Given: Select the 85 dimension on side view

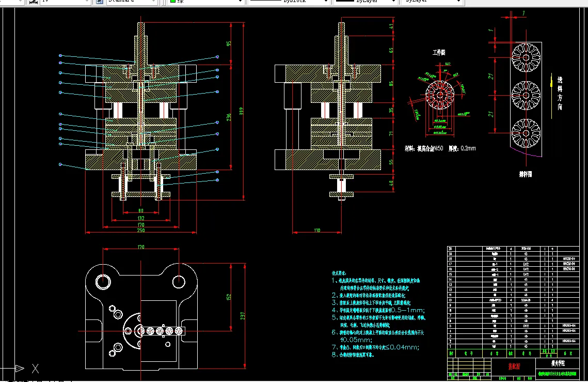Looking at the screenshot, I should 391,83.
